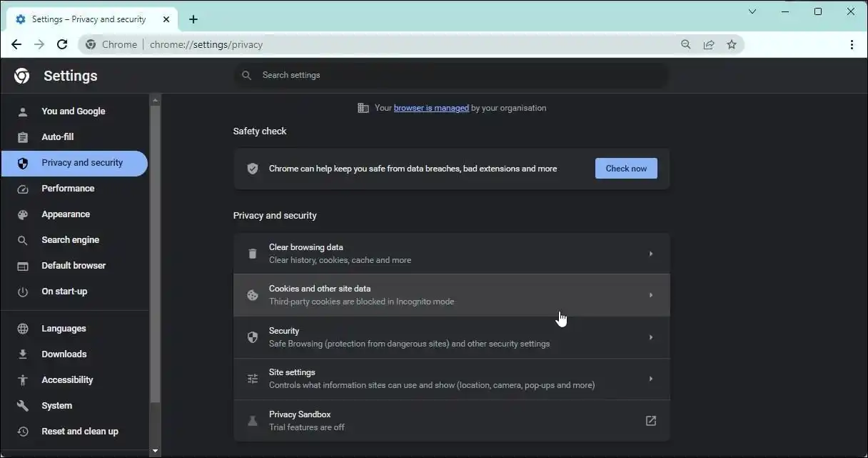The height and width of the screenshot is (458, 868).
Task: Click the share page icon in address bar
Action: click(x=709, y=44)
